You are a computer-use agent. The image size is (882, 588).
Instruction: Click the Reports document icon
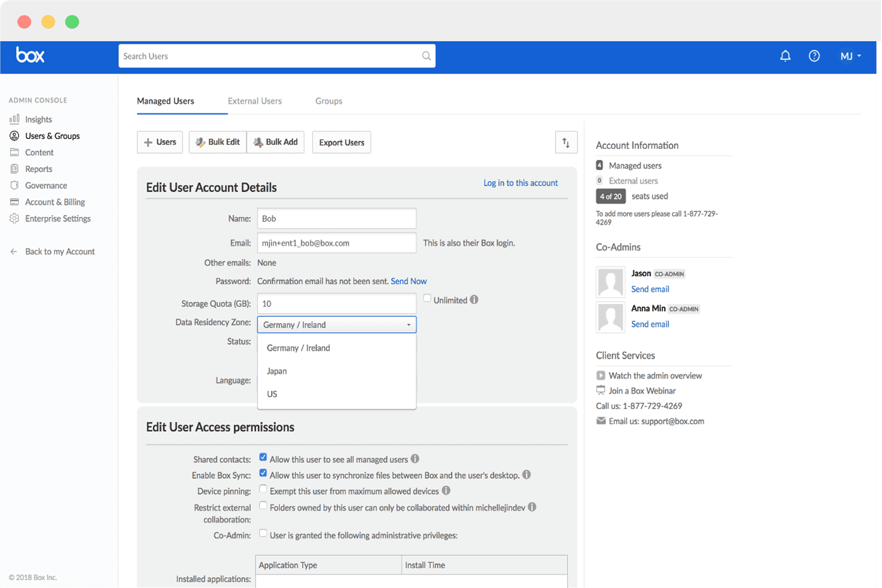pos(14,168)
